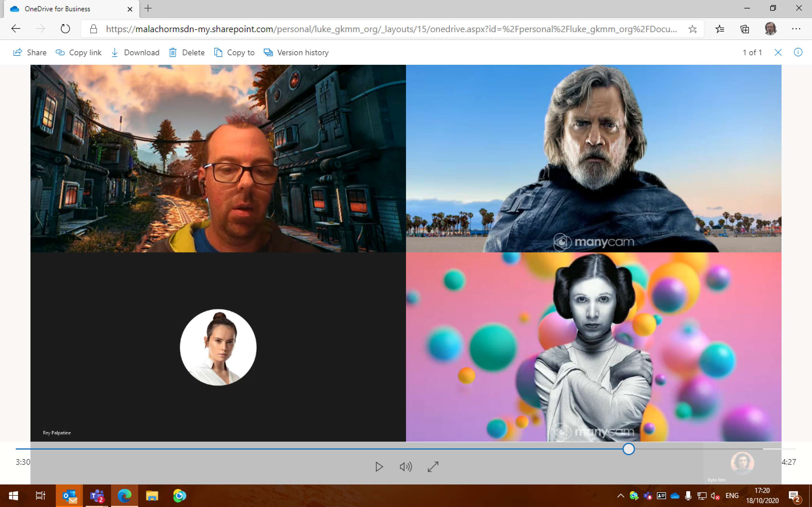This screenshot has width=812, height=507.
Task: Mute the video volume
Action: pos(406,466)
